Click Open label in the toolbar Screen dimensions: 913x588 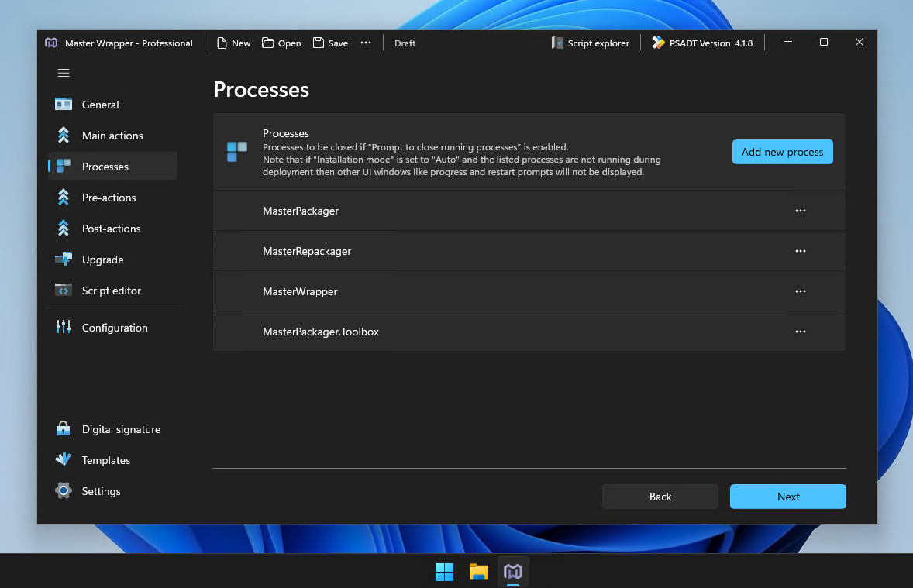pyautogui.click(x=289, y=43)
